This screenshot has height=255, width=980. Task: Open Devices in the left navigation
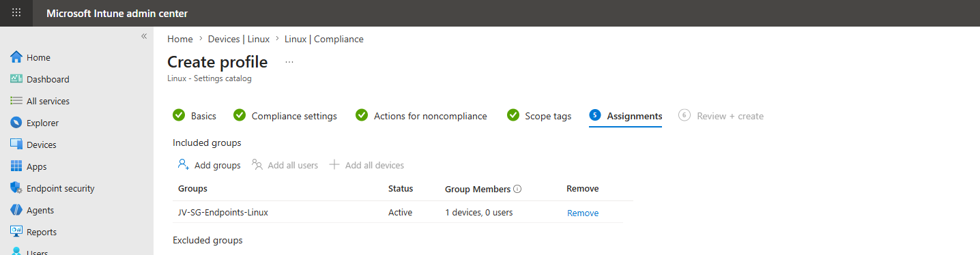tap(42, 145)
